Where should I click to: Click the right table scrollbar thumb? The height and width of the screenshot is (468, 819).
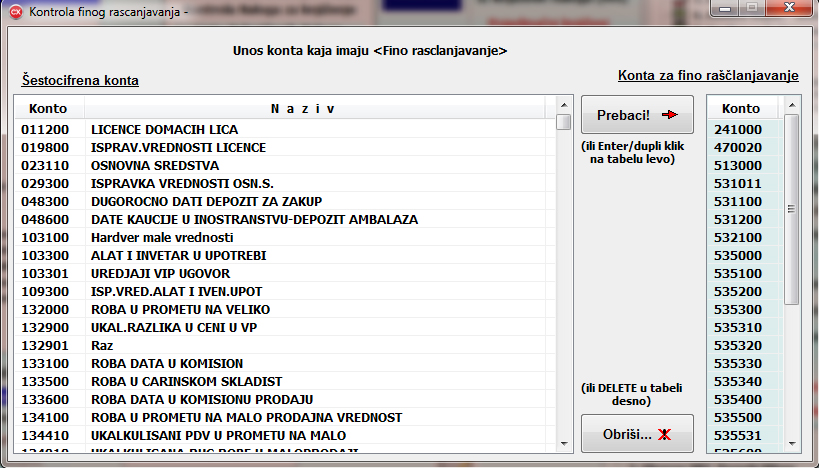click(x=792, y=209)
